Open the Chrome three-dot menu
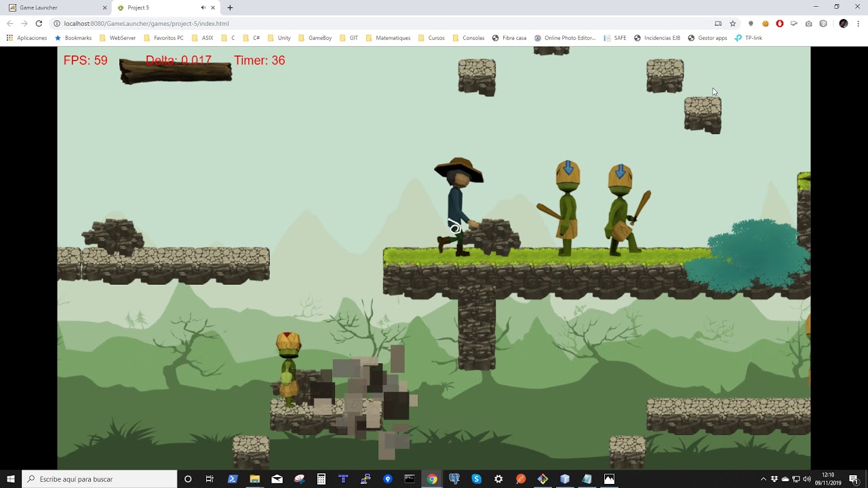The height and width of the screenshot is (488, 868). click(x=858, y=23)
